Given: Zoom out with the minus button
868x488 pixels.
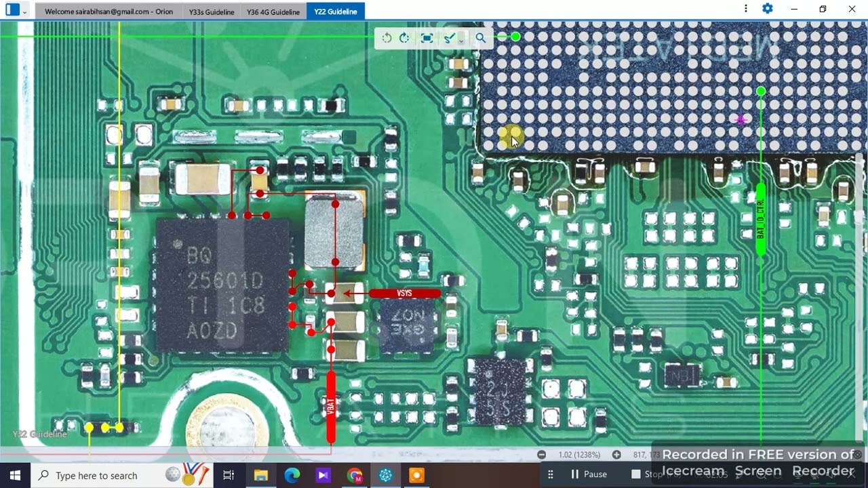Looking at the screenshot, I should pos(541,455).
